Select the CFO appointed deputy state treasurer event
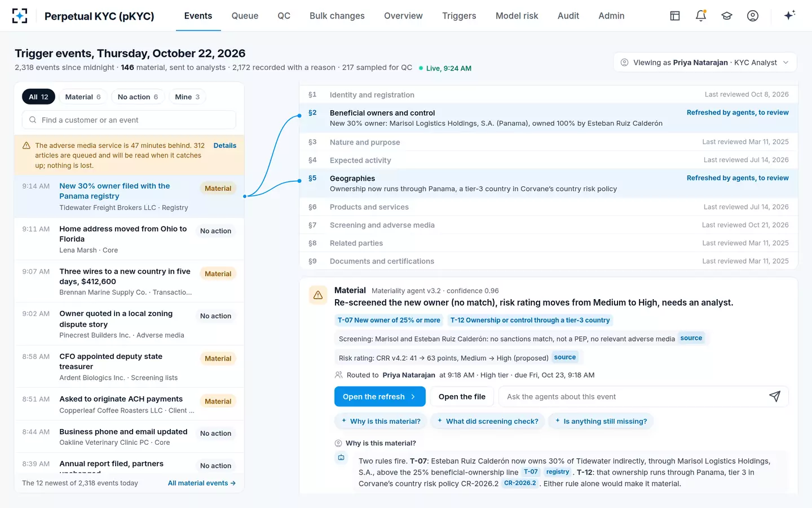Screen dimensions: 812x508 point(129,367)
